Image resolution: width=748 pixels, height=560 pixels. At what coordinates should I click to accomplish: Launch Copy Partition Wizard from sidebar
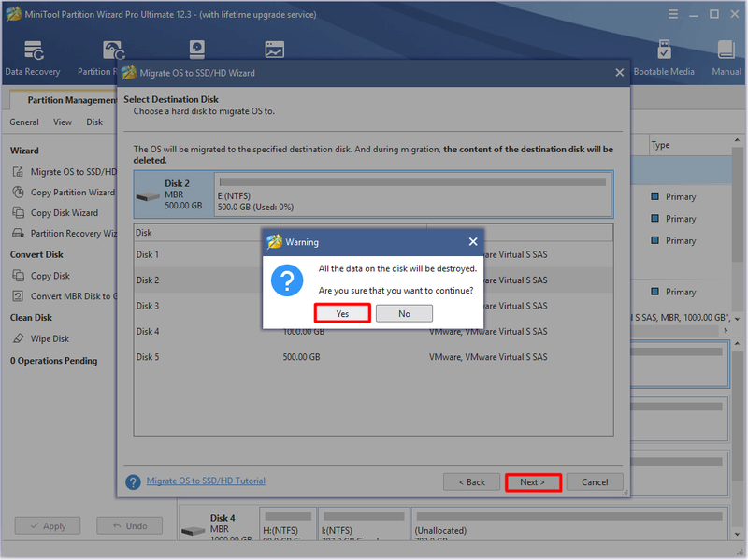click(64, 193)
